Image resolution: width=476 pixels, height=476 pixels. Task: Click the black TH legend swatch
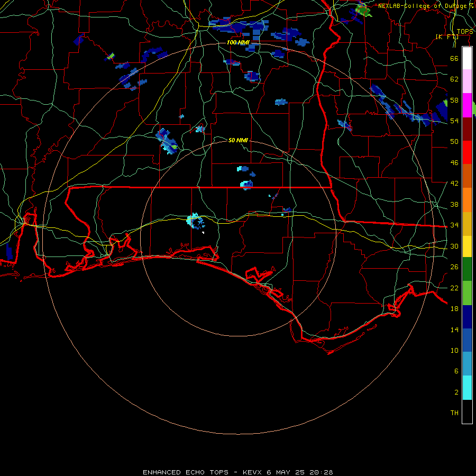click(x=467, y=411)
